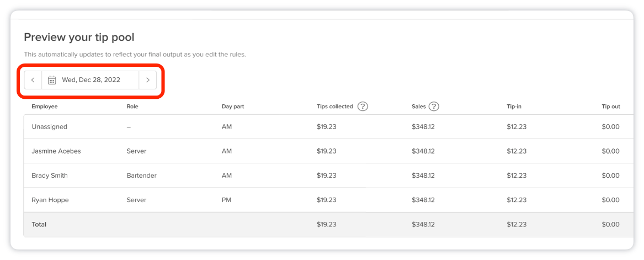Click the Tip-in column header

515,107
